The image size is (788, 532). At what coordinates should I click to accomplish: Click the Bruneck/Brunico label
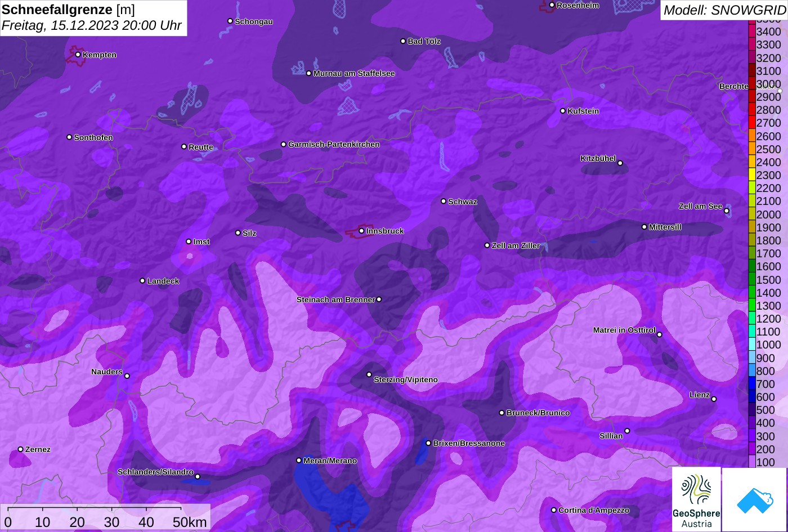(538, 413)
